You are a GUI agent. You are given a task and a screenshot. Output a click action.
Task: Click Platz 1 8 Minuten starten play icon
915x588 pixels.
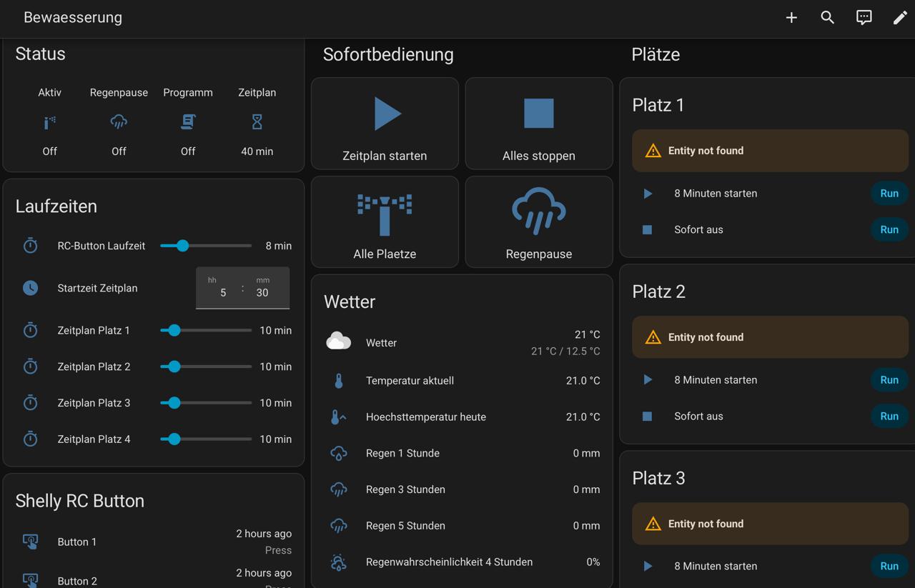point(648,194)
